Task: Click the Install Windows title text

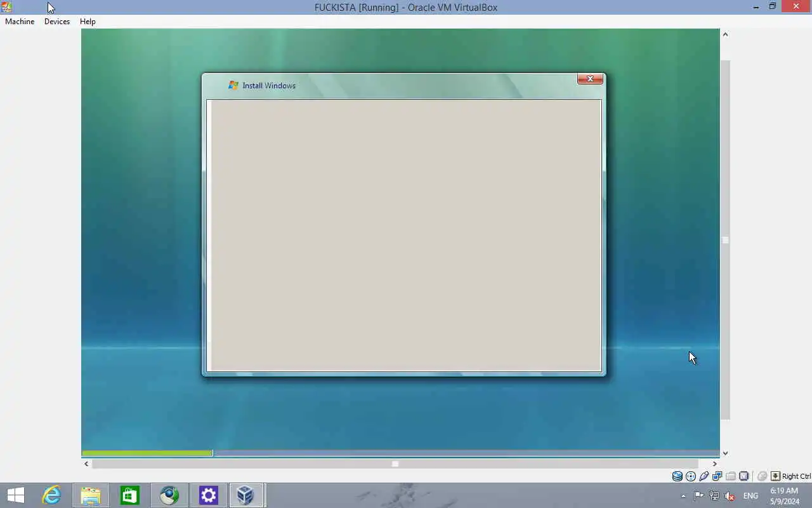Action: point(269,86)
